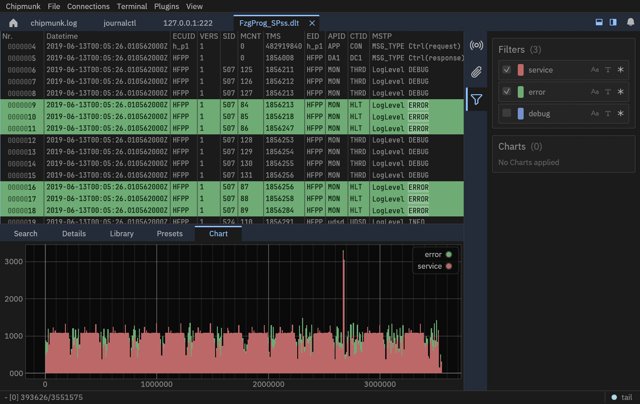Click the TMS column header
The image size is (640, 404).
[x=273, y=36]
